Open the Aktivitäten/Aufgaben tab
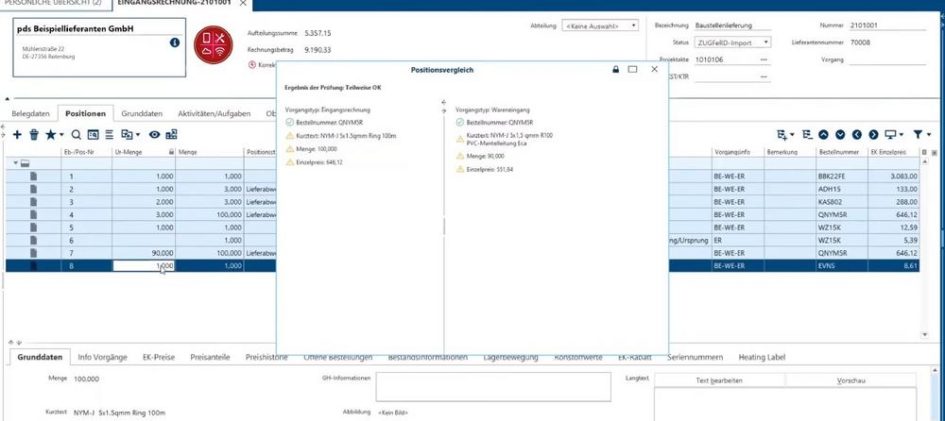The height and width of the screenshot is (421, 945). [x=214, y=113]
